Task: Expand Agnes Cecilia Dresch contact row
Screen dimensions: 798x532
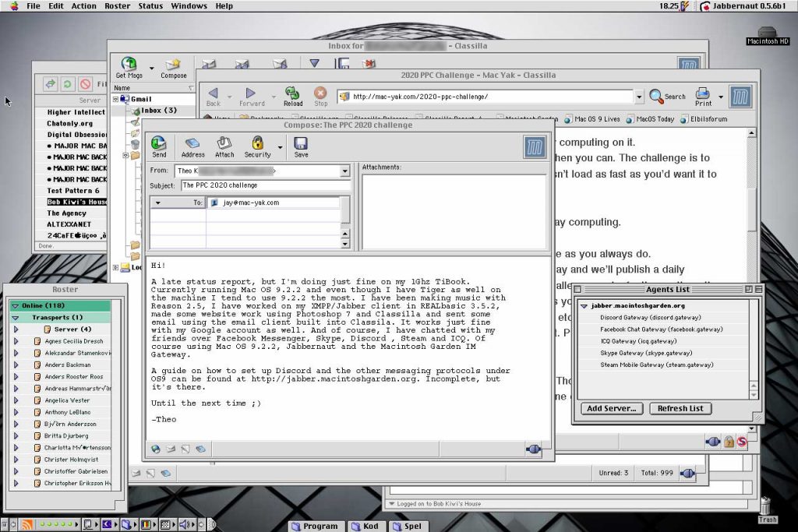Action: point(16,341)
